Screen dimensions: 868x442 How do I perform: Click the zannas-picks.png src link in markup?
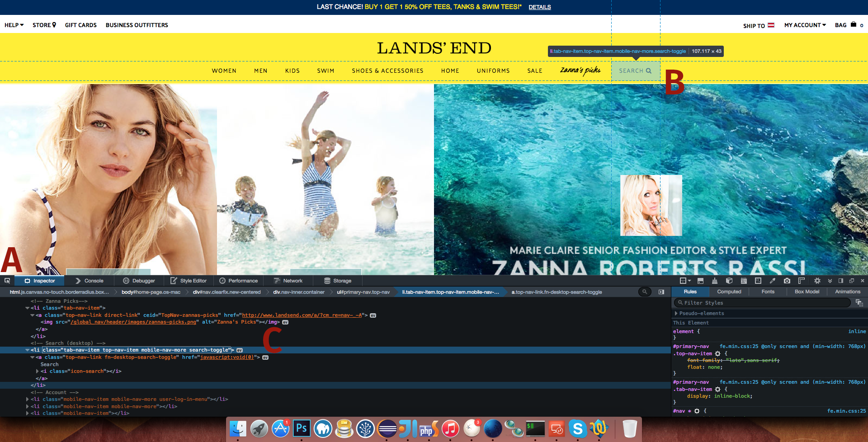pyautogui.click(x=133, y=322)
